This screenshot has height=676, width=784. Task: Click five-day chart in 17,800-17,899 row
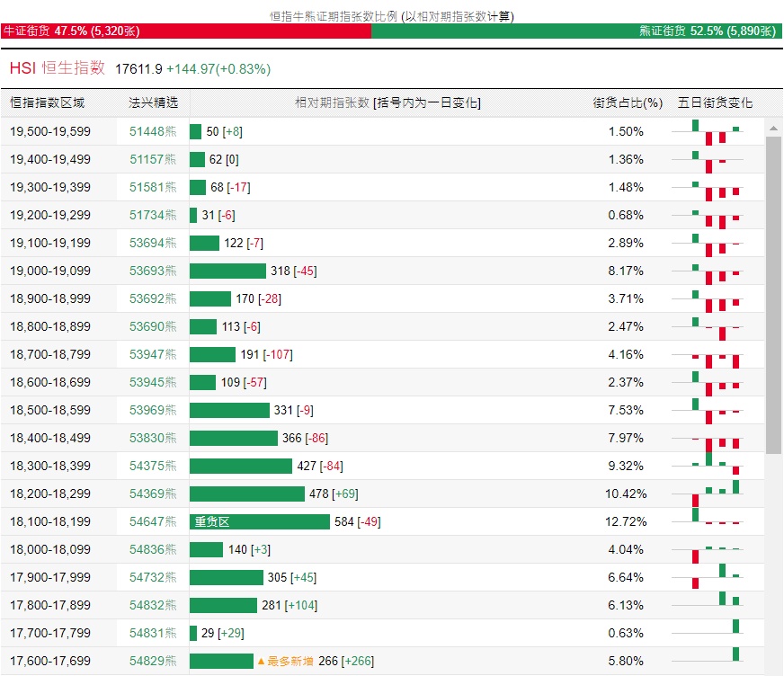[x=708, y=599]
